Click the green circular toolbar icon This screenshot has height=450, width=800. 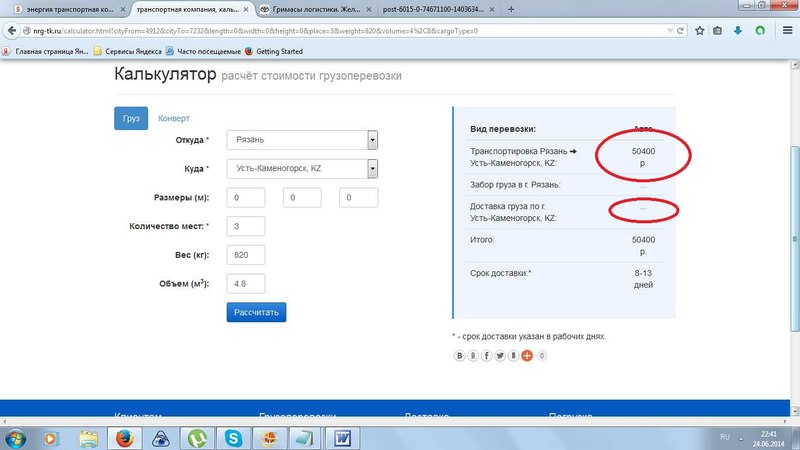(760, 31)
